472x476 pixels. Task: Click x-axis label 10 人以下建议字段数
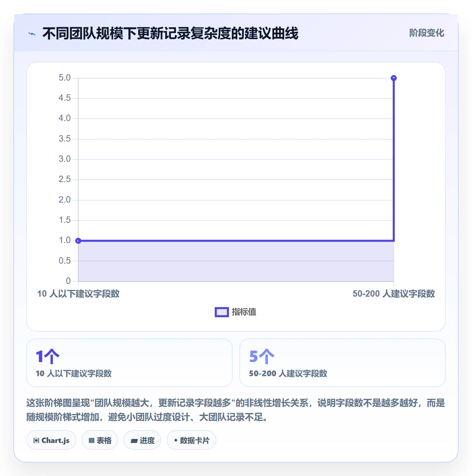coord(78,294)
